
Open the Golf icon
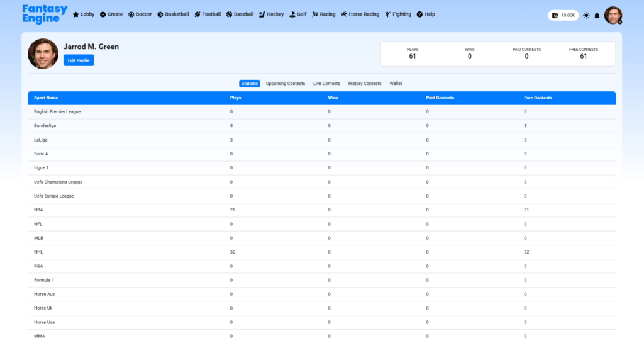point(292,14)
